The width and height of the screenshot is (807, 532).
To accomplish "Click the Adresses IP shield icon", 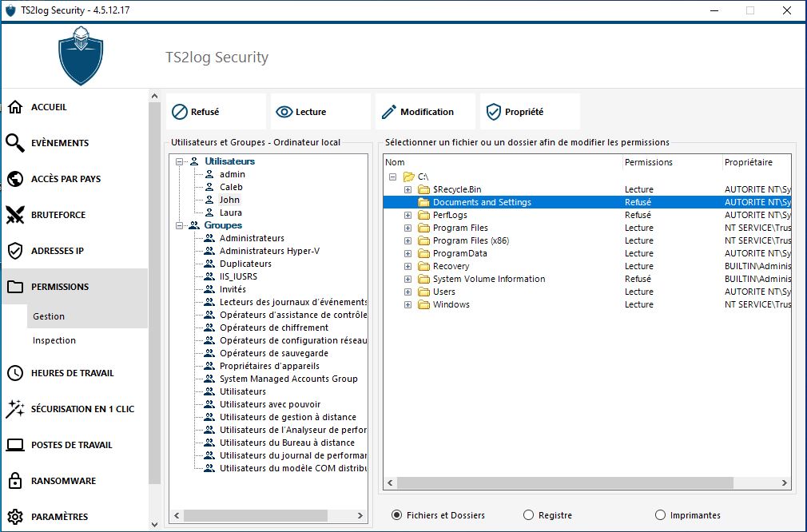I will (15, 251).
